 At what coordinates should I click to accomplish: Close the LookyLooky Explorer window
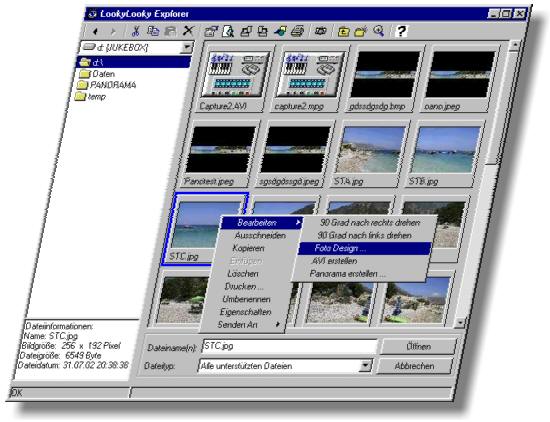click(x=519, y=14)
